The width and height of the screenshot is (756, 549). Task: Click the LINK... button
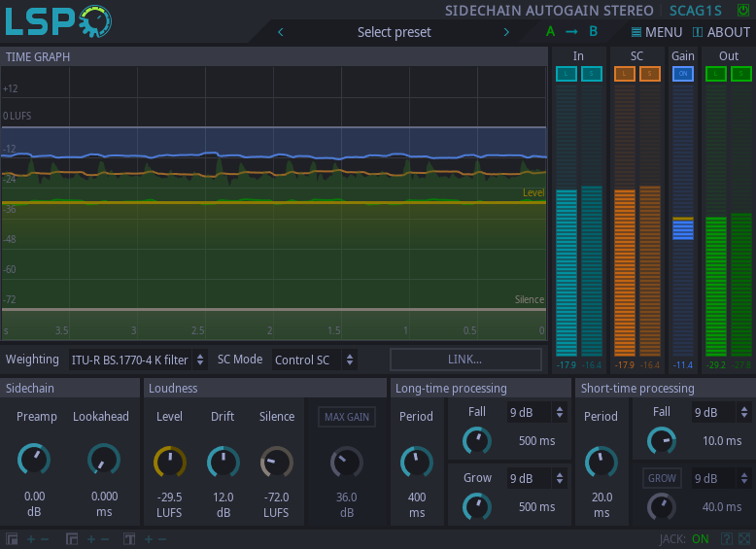[x=465, y=360]
